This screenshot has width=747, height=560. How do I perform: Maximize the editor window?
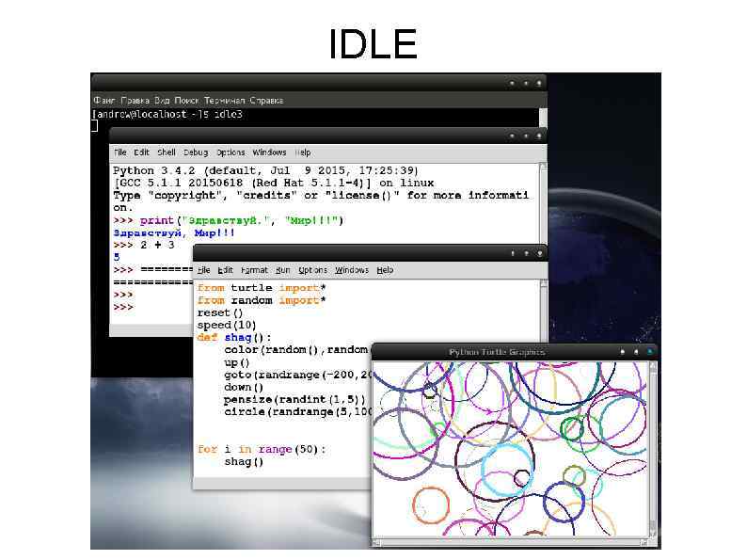527,253
